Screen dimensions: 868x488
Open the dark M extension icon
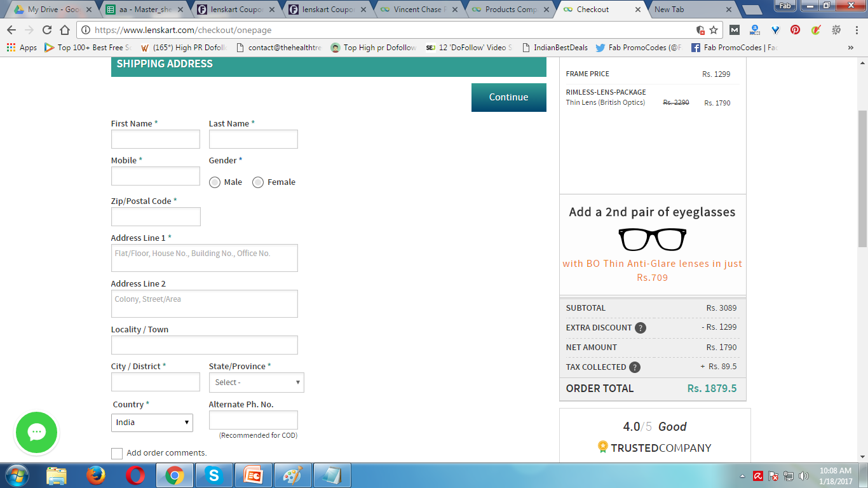pyautogui.click(x=735, y=30)
